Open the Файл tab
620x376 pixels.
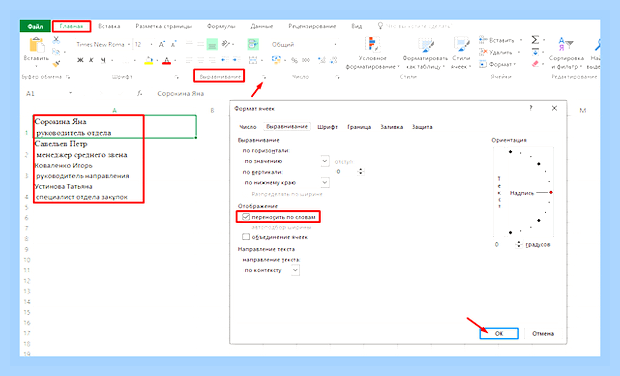[x=35, y=26]
